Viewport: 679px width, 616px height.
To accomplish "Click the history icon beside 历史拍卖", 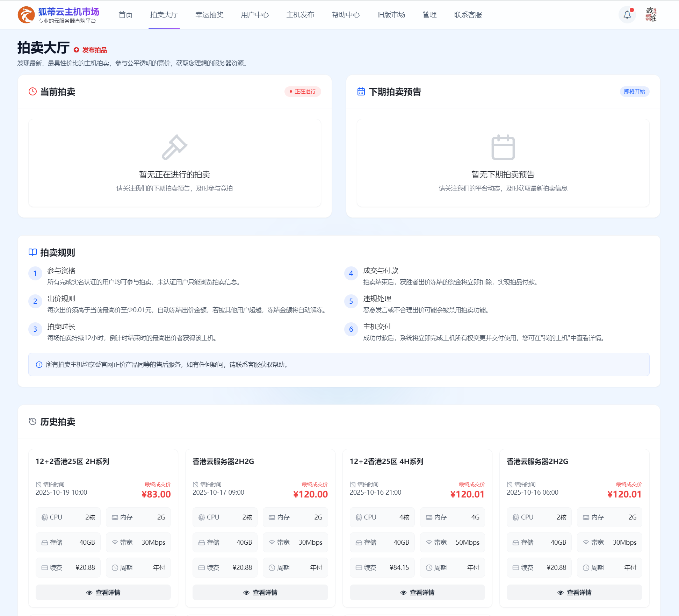I will 32,422.
